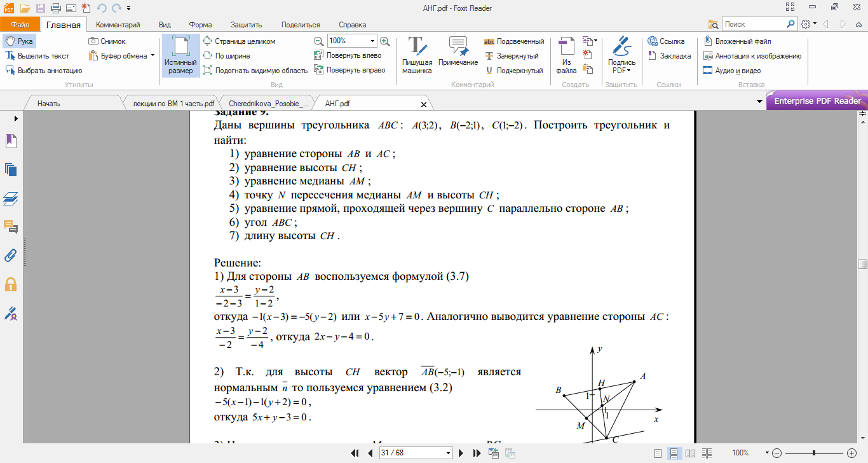Insert a Ссылка link
This screenshot has width=868, height=463.
[x=667, y=41]
